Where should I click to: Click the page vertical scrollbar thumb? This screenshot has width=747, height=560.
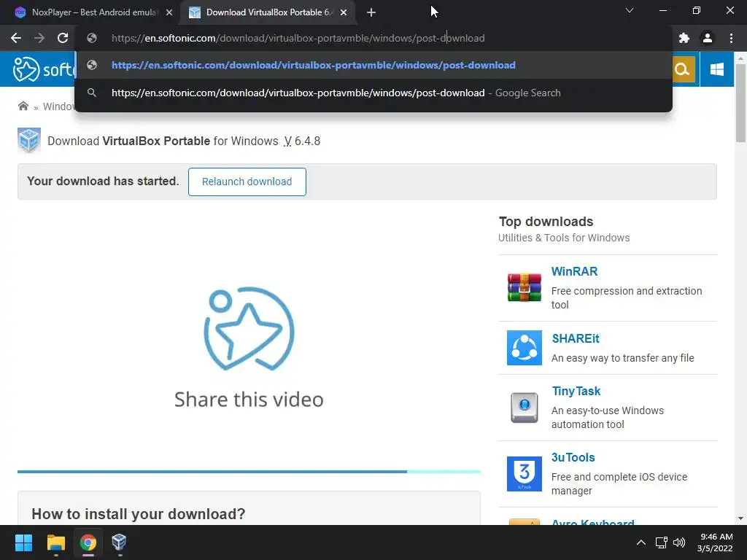740,102
